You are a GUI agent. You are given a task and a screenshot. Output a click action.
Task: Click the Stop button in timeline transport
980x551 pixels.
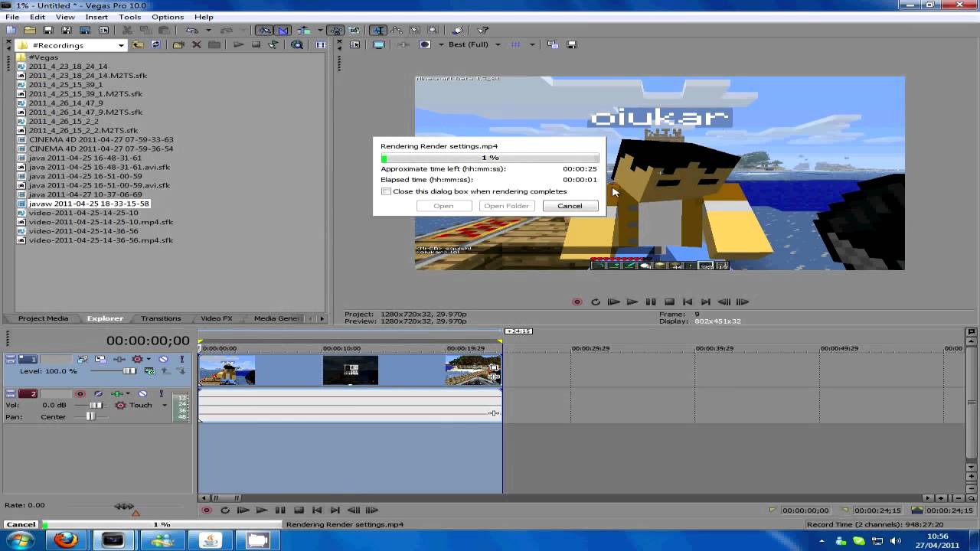(x=299, y=510)
